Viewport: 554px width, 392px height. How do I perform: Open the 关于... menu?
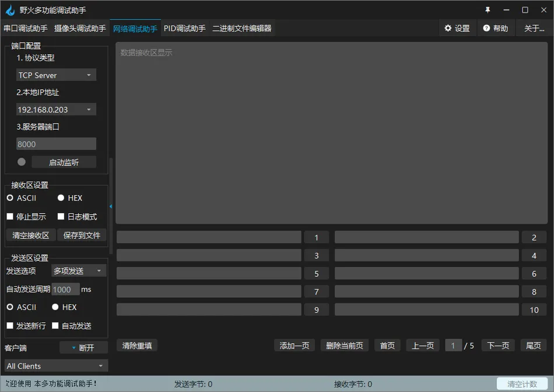[534, 28]
